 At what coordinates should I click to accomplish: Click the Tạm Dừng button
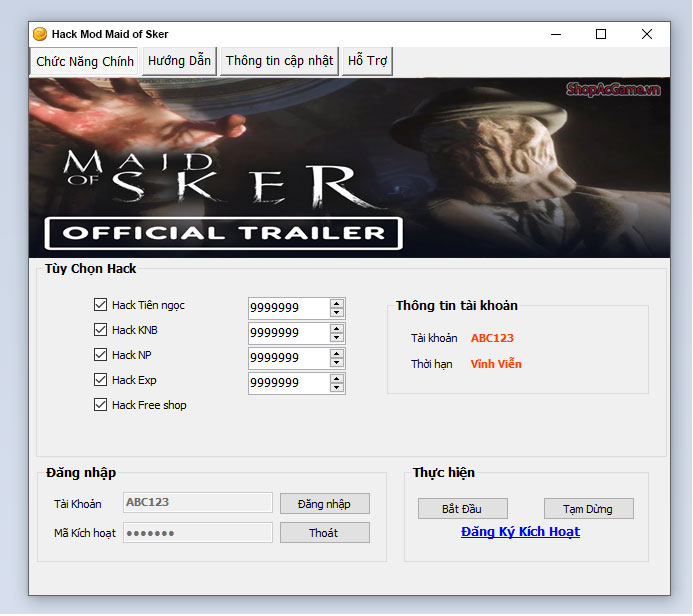(x=588, y=509)
